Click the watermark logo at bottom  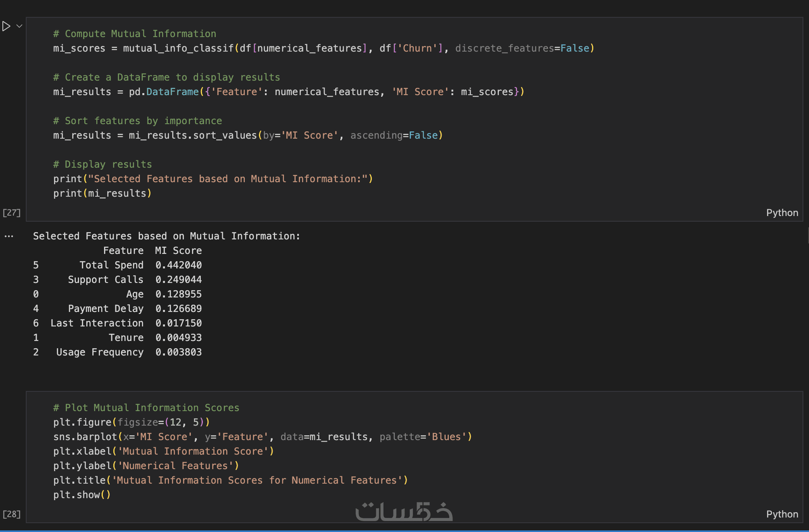[x=404, y=512]
